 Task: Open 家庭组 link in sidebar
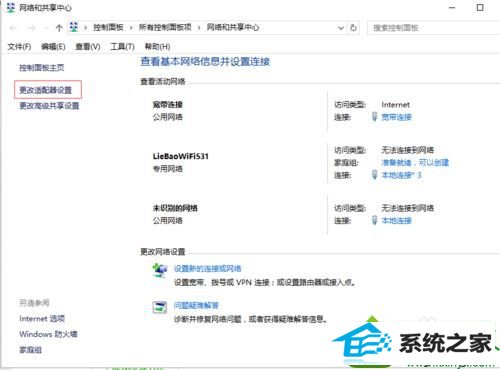[30, 350]
